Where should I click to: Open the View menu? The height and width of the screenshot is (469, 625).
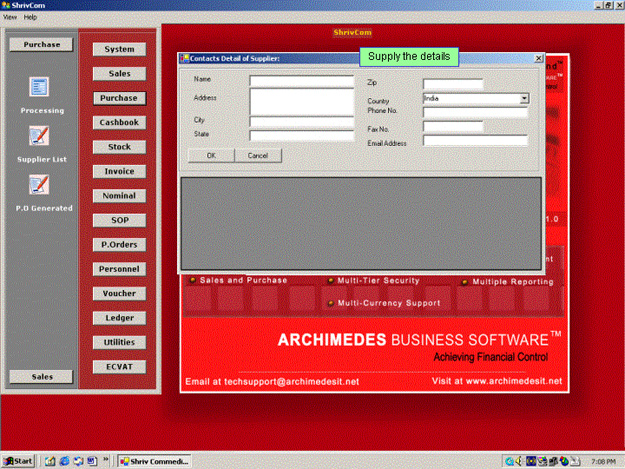10,17
